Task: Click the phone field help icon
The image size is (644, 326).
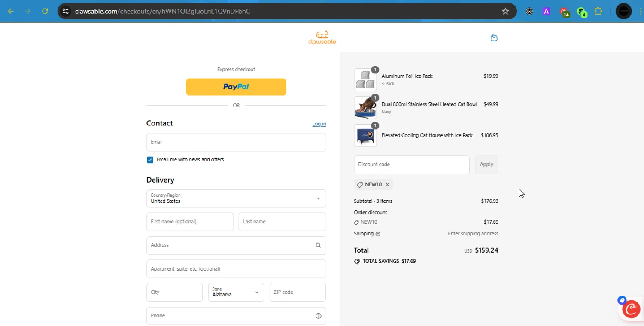Action: [318, 316]
